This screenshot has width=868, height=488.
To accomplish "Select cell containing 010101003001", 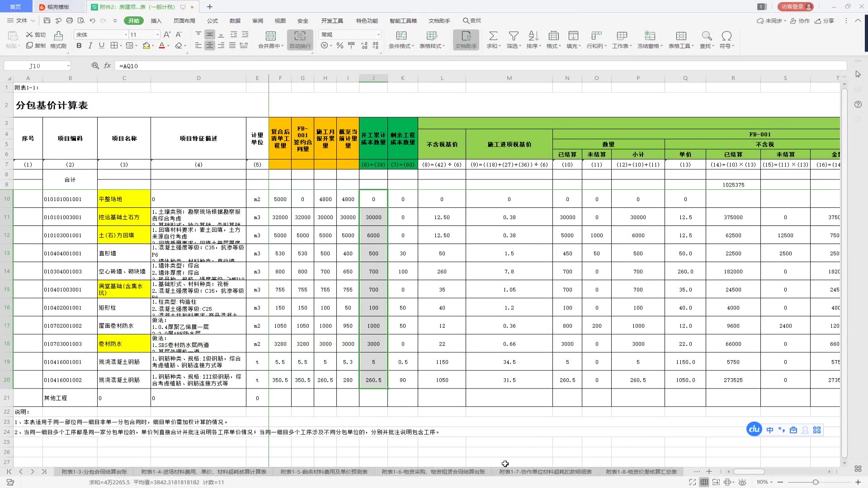I will pyautogui.click(x=70, y=217).
